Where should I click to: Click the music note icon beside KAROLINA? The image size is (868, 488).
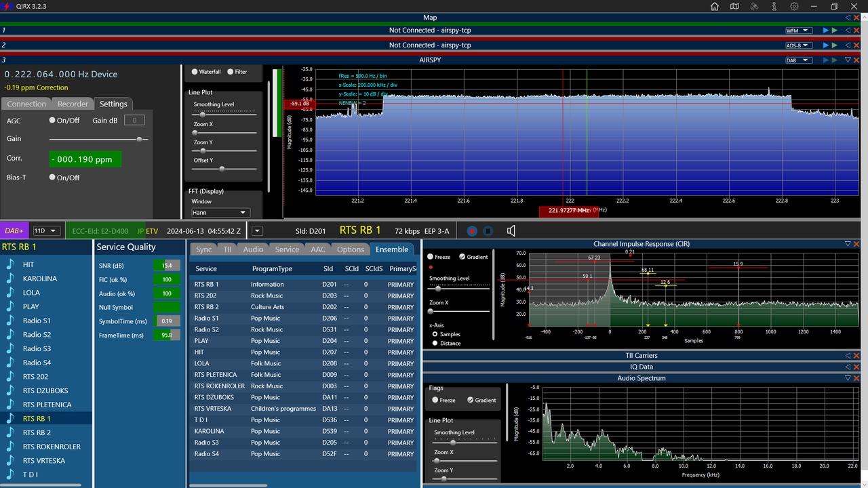click(10, 279)
